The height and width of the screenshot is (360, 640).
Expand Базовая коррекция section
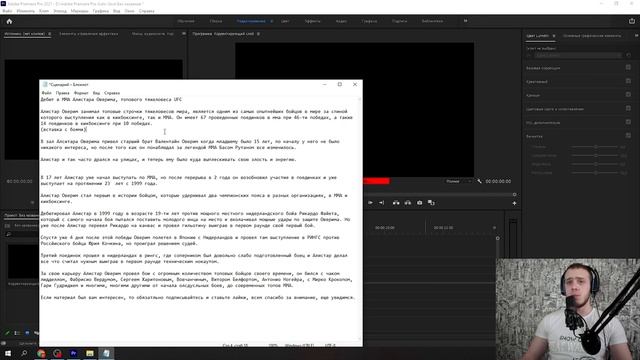click(x=543, y=68)
